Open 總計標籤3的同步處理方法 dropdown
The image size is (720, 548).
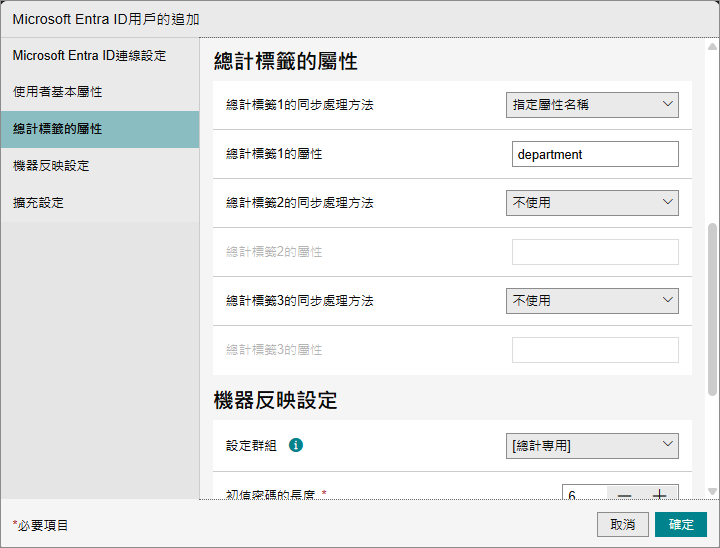pyautogui.click(x=592, y=300)
